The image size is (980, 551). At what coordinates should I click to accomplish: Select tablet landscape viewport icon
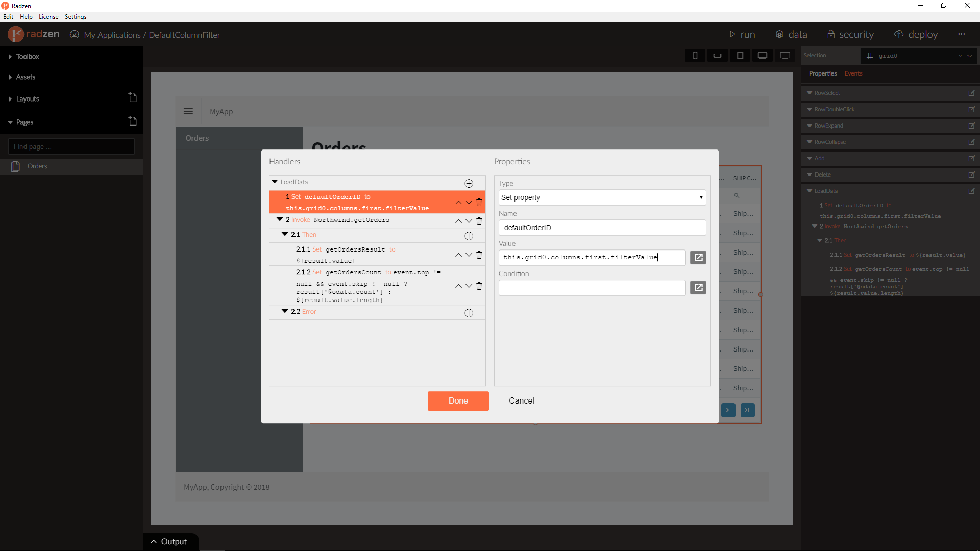(x=763, y=55)
